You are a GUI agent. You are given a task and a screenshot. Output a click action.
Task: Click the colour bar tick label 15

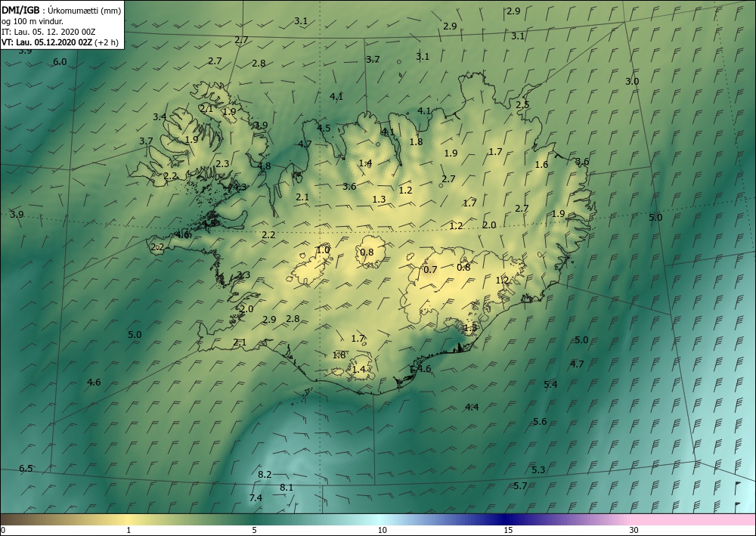(508, 531)
